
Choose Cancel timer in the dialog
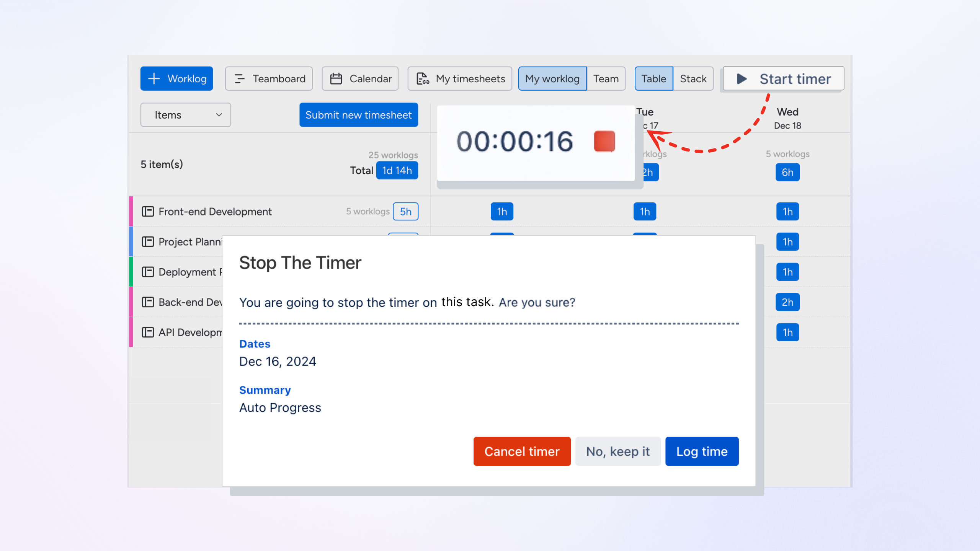[522, 452]
